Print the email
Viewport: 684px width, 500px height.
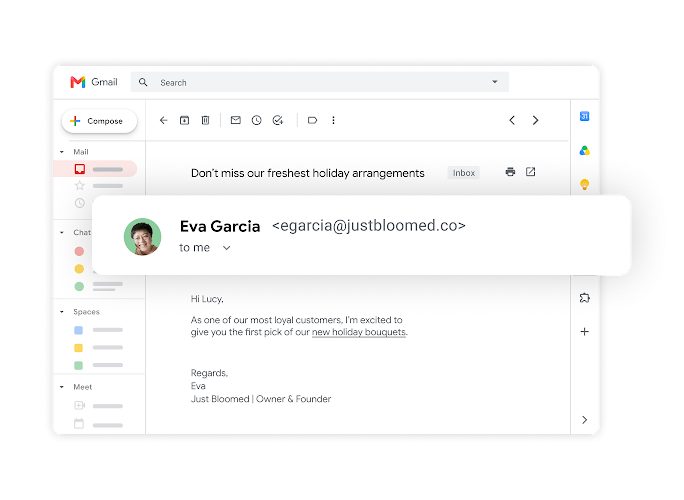510,171
